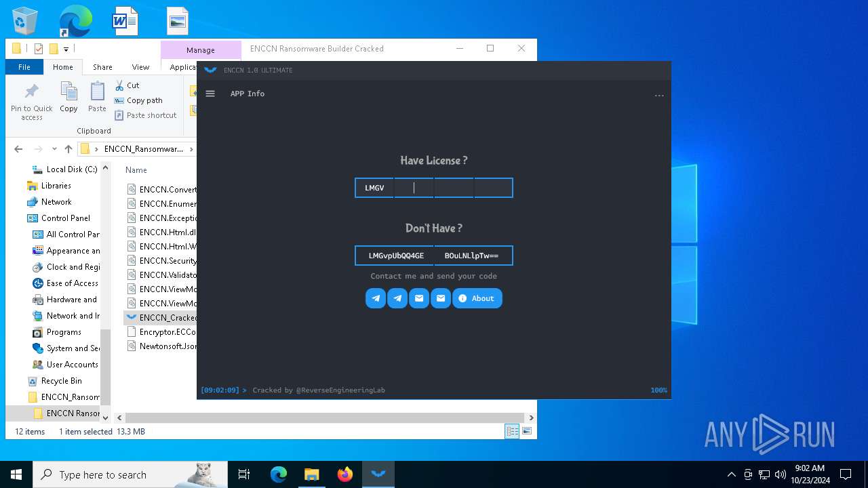Click the ENCCN_Ransomwar... address breadcrumb
The height and width of the screenshot is (488, 868).
pos(143,149)
